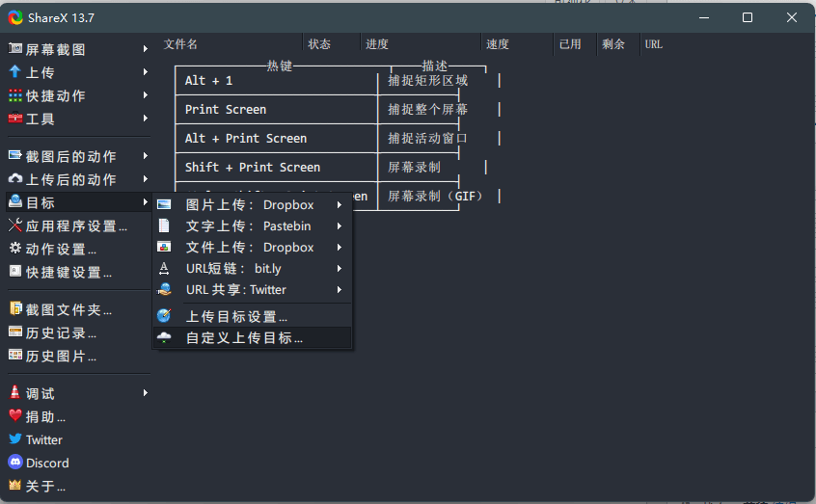Image resolution: width=816 pixels, height=504 pixels.
Task: Click the URL shortener icon
Action: pyautogui.click(x=164, y=269)
